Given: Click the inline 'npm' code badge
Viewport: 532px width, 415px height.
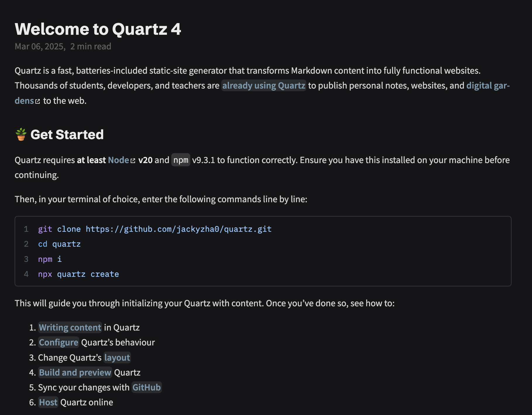Looking at the screenshot, I should point(181,160).
